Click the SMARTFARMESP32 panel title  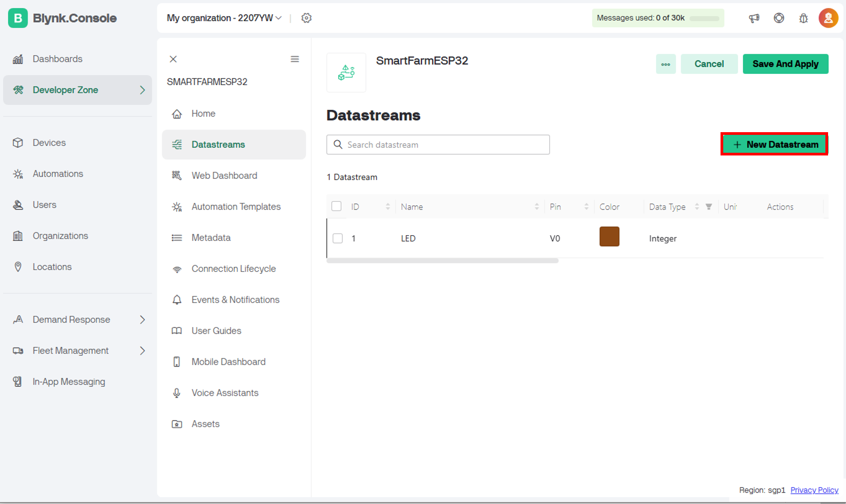coord(207,82)
